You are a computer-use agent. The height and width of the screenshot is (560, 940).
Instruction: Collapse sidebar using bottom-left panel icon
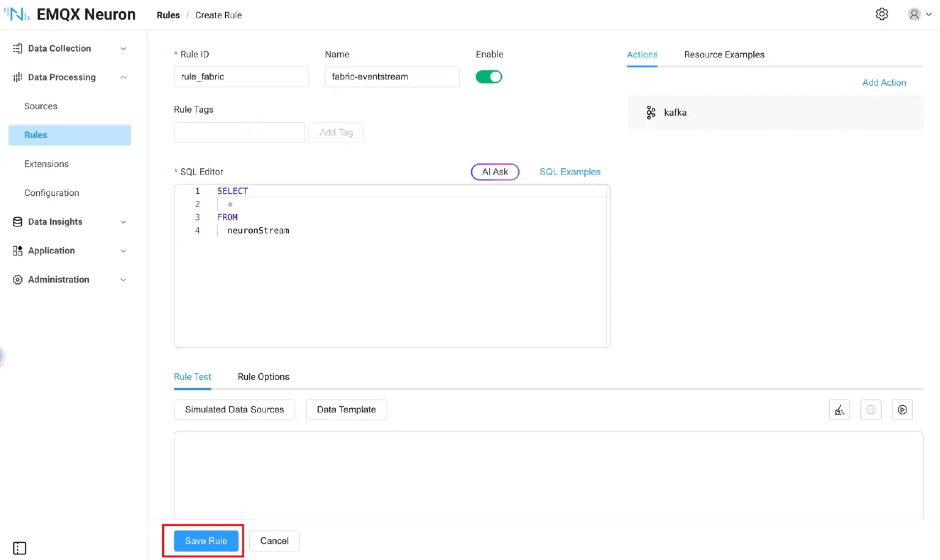(x=20, y=548)
